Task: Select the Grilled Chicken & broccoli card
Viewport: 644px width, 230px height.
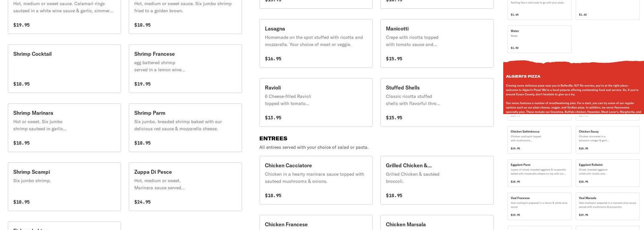Action: click(x=437, y=180)
